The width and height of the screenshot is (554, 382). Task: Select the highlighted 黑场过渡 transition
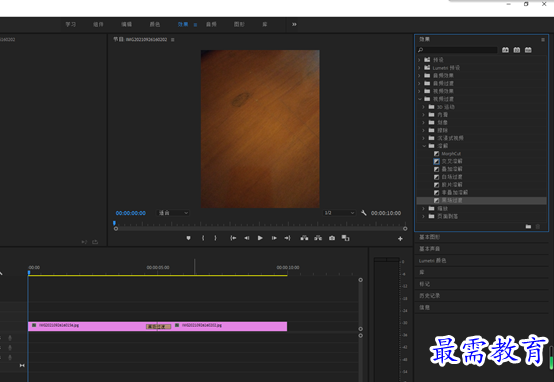click(452, 200)
